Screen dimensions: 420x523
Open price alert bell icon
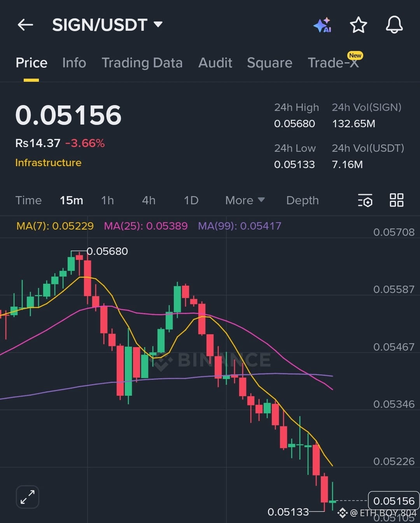coord(394,25)
